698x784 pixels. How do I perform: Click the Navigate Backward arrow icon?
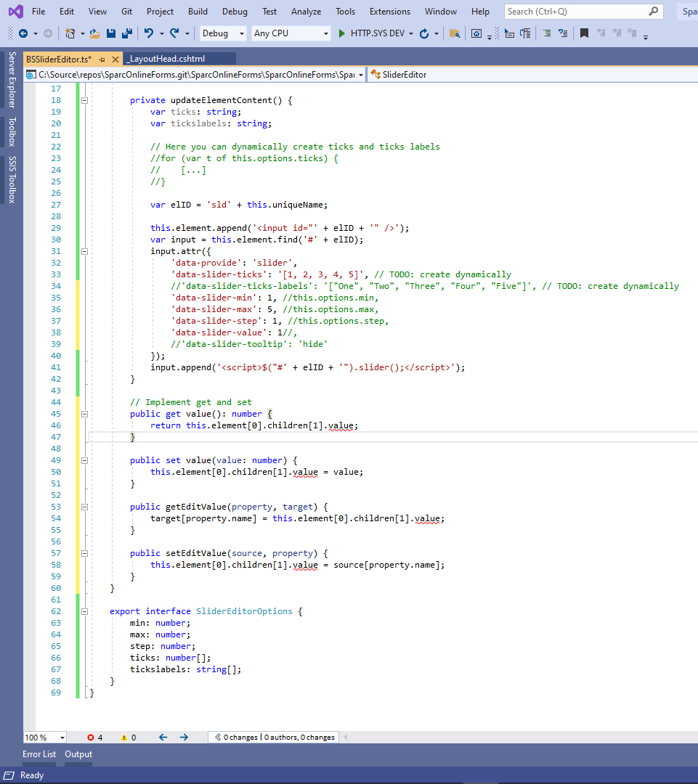click(x=23, y=33)
